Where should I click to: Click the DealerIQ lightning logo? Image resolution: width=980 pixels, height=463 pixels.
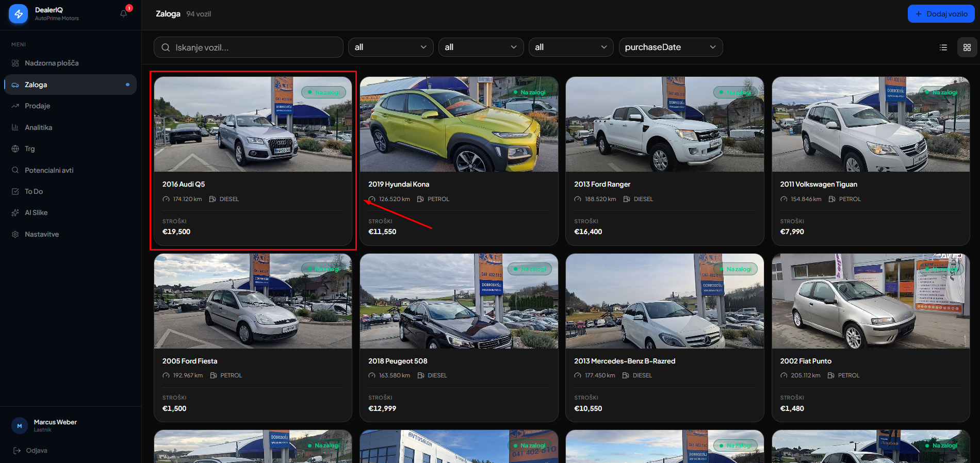coord(19,14)
